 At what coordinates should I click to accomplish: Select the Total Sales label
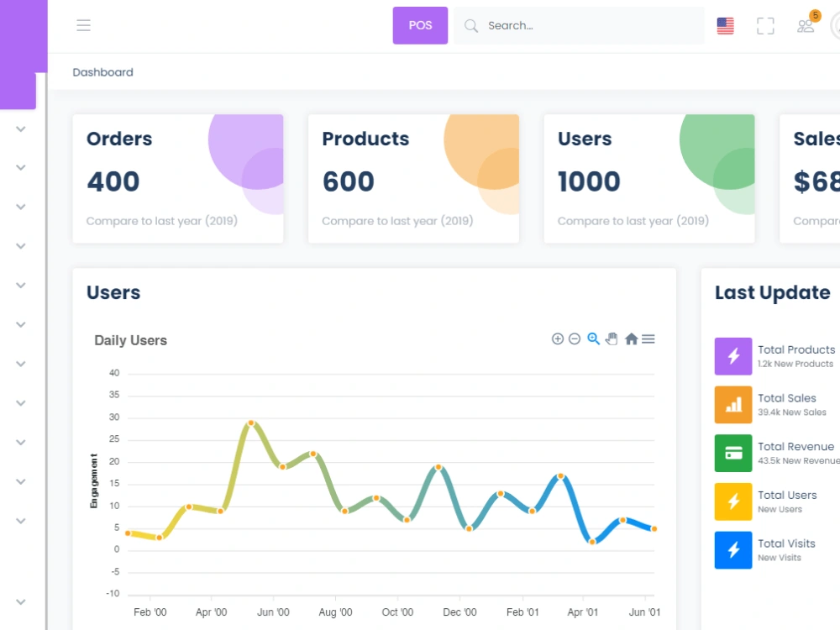[787, 398]
